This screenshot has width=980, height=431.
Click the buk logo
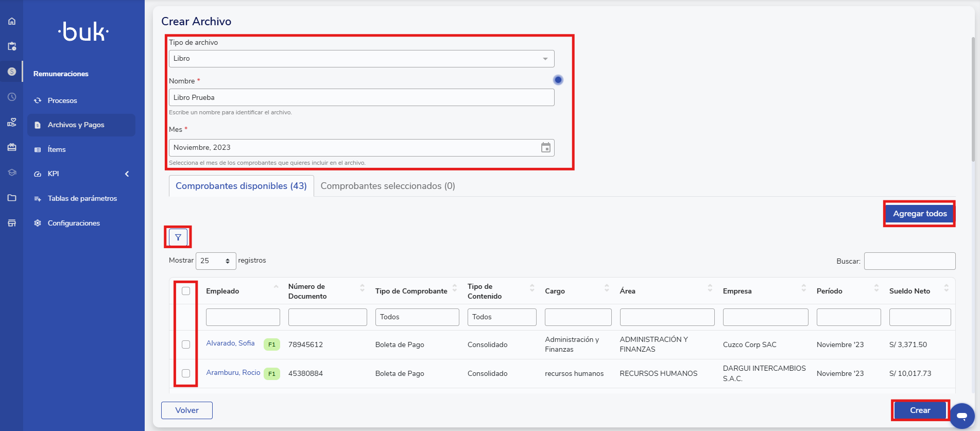tap(83, 32)
